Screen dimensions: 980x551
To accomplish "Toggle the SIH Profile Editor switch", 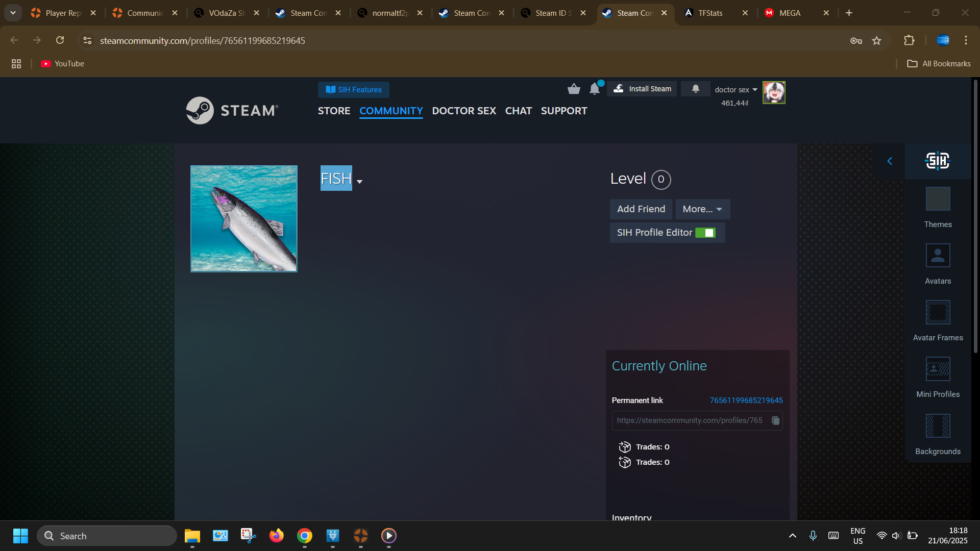I will 705,233.
